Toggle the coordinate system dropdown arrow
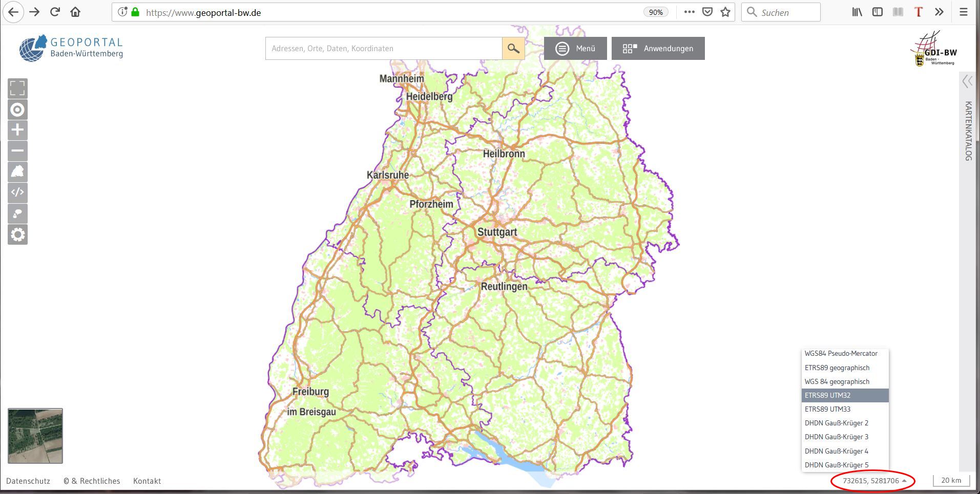The image size is (980, 494). click(x=905, y=481)
